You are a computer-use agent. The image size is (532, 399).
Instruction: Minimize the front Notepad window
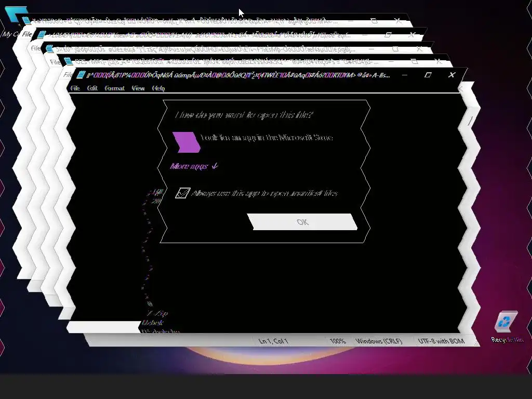point(404,75)
